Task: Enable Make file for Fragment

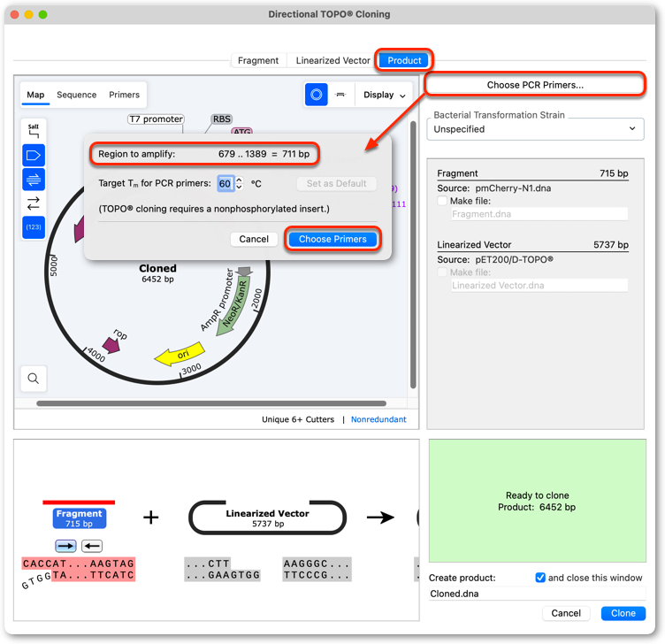Action: pos(442,201)
